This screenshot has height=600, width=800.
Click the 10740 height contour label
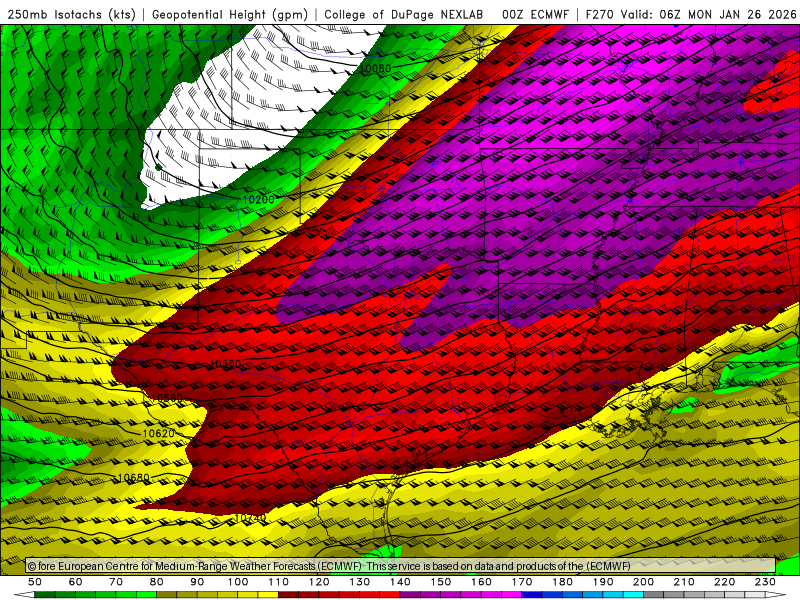click(250, 518)
